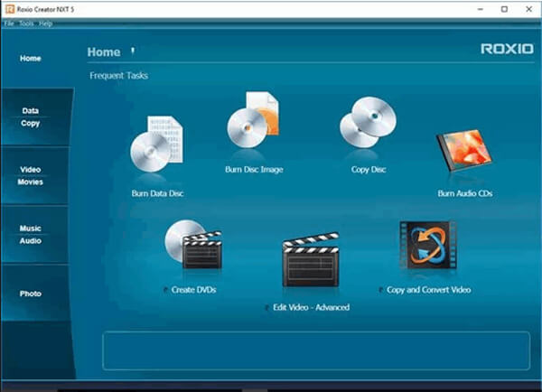Screen dimensions: 542x392
Task: Click the Burn Disc Image label
Action: pyautogui.click(x=254, y=170)
